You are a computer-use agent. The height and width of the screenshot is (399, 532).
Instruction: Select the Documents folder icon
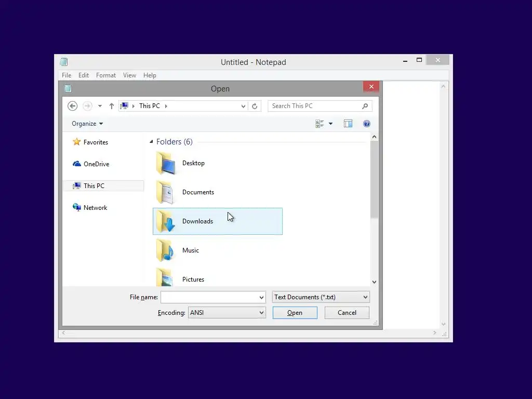[x=166, y=192]
